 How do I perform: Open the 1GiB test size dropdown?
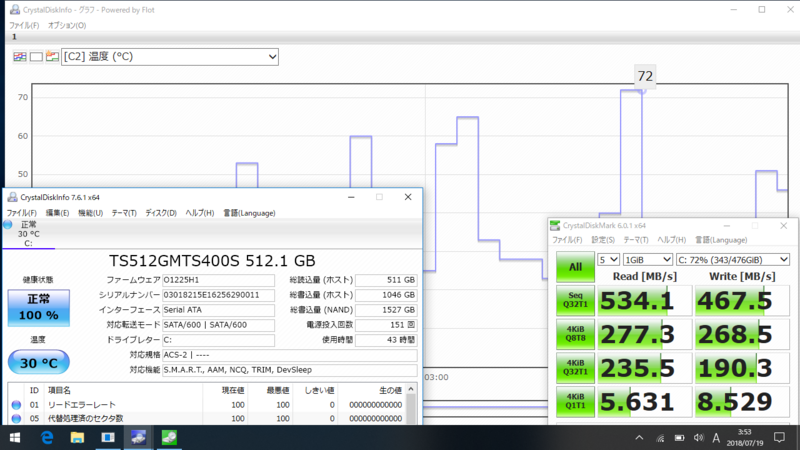[x=647, y=260]
